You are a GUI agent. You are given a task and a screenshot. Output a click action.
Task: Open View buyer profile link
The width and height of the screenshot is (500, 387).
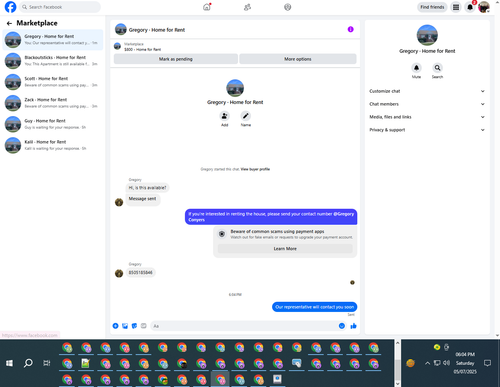point(255,169)
